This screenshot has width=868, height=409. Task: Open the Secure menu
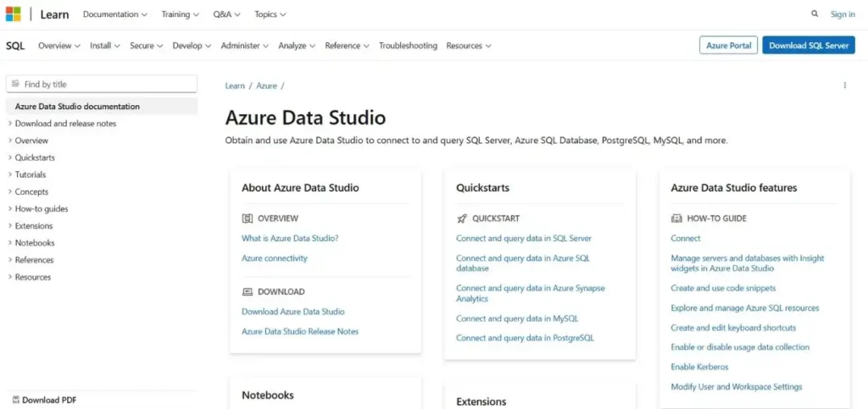(x=146, y=46)
